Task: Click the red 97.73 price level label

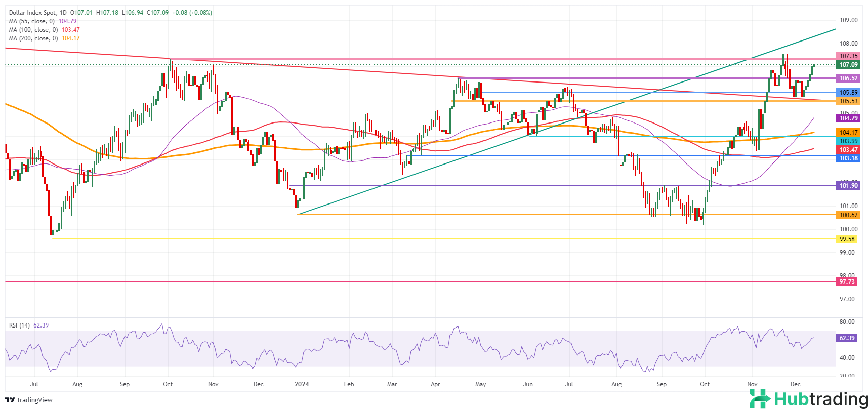Action: (x=847, y=282)
